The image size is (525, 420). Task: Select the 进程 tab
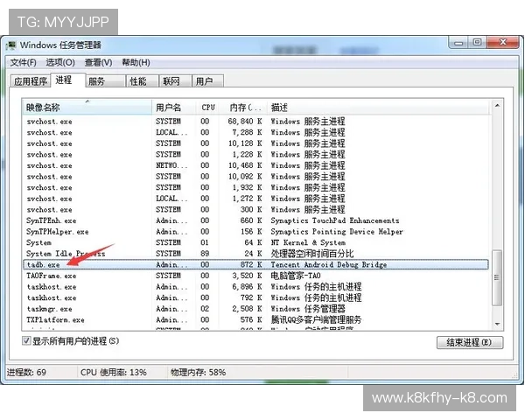(68, 80)
